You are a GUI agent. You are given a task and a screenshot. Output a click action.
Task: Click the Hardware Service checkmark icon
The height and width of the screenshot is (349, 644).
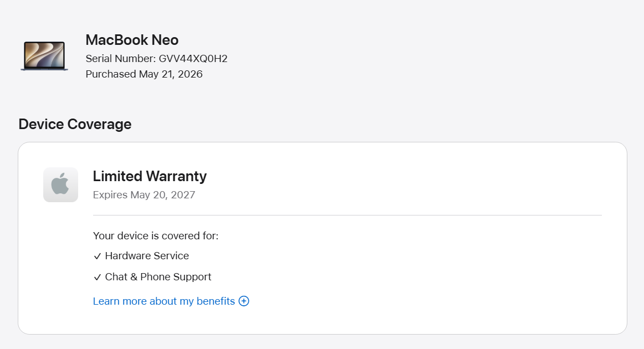click(x=98, y=256)
